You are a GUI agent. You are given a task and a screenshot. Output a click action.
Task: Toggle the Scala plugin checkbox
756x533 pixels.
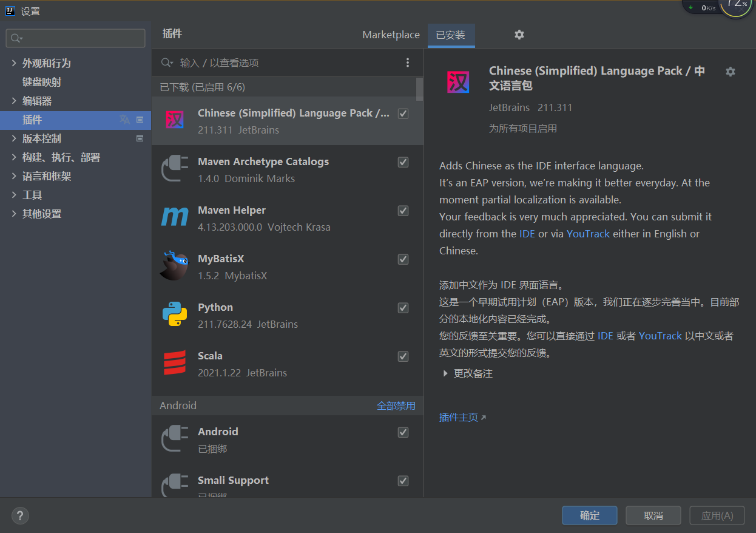click(x=403, y=356)
